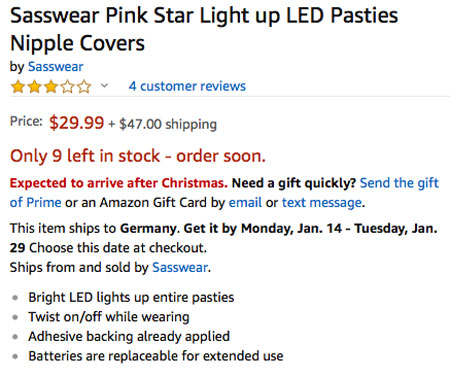
Task: Click the Only 9 left in stock notice
Action: point(138,156)
